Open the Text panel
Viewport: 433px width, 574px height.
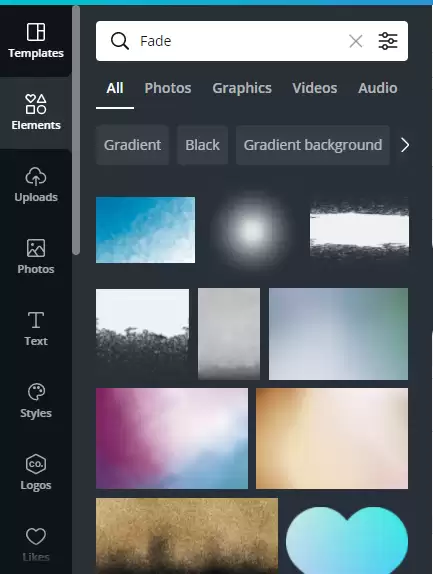coord(36,329)
